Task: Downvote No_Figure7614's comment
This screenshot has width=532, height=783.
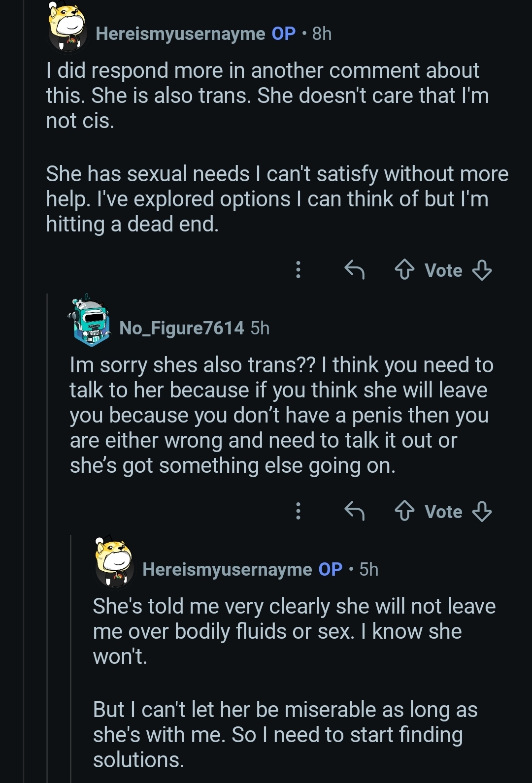Action: click(482, 511)
